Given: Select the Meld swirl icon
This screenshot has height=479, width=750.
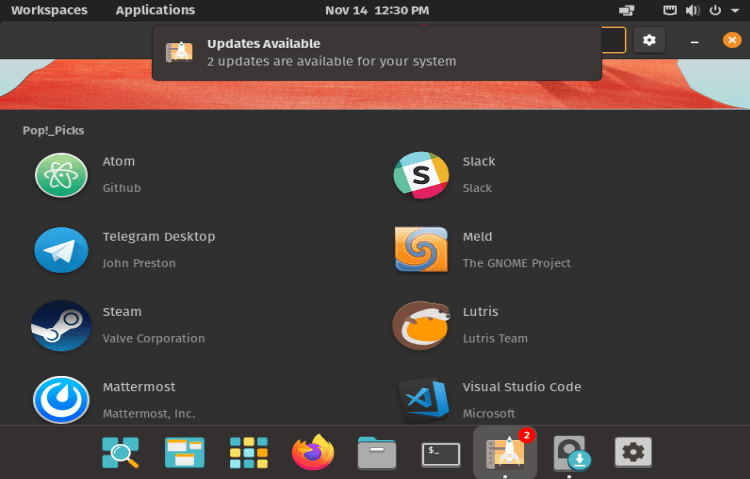Looking at the screenshot, I should 421,250.
